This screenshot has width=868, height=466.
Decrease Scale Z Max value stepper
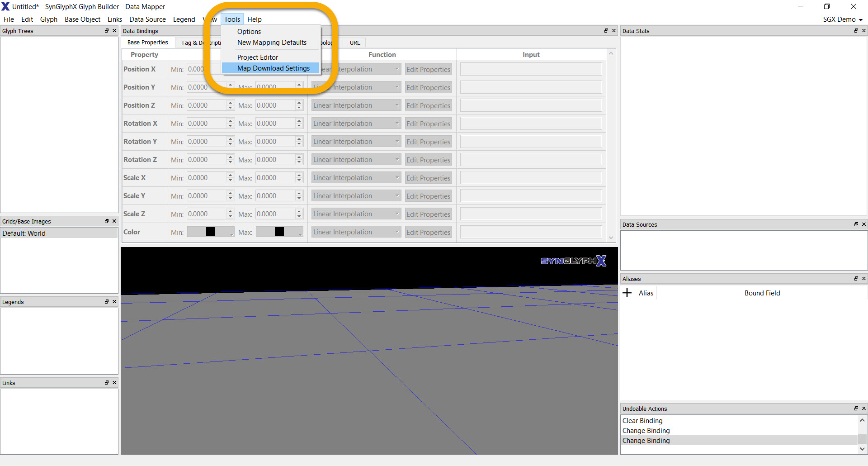(x=299, y=217)
